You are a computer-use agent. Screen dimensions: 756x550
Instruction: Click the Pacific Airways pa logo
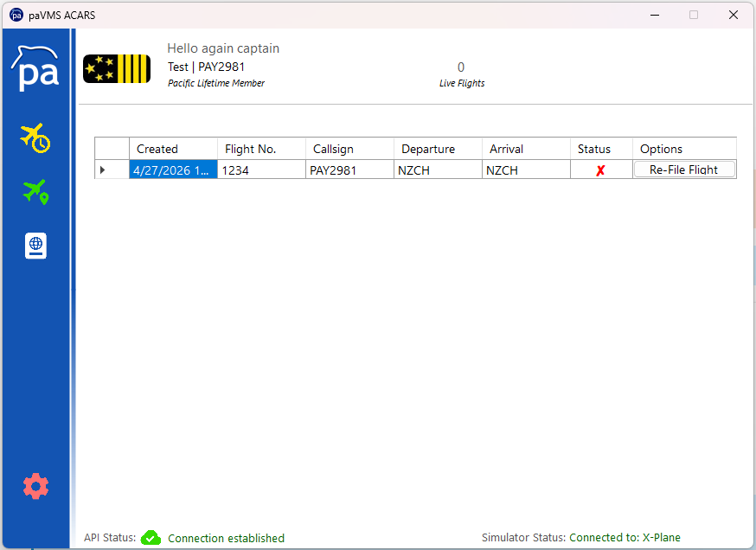(x=35, y=68)
